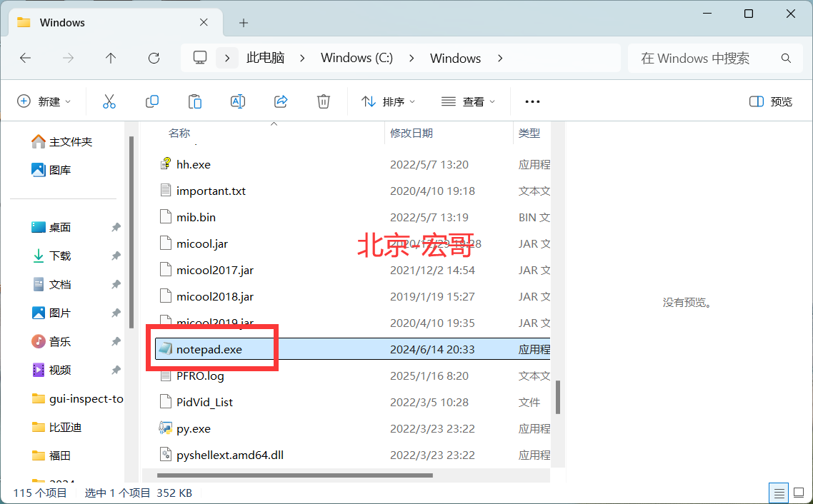This screenshot has height=504, width=813.
Task: Open the 新建 dropdown menu
Action: [x=44, y=101]
